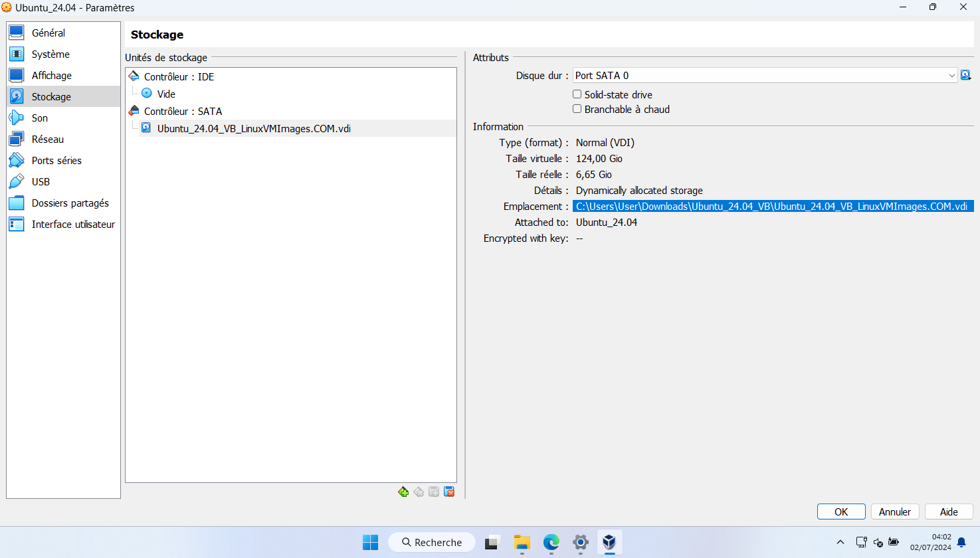The image size is (980, 558).
Task: Click the muted volume tray icon
Action: pos(878,542)
